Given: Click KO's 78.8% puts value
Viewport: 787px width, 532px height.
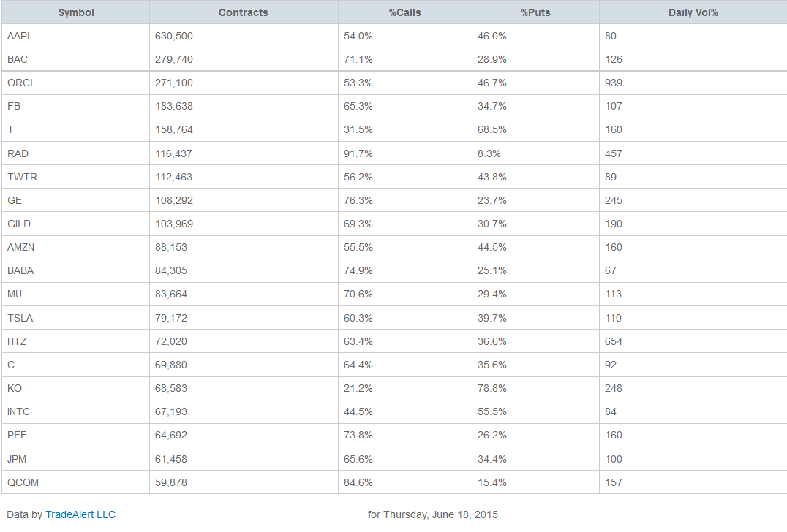Looking at the screenshot, I should (492, 388).
